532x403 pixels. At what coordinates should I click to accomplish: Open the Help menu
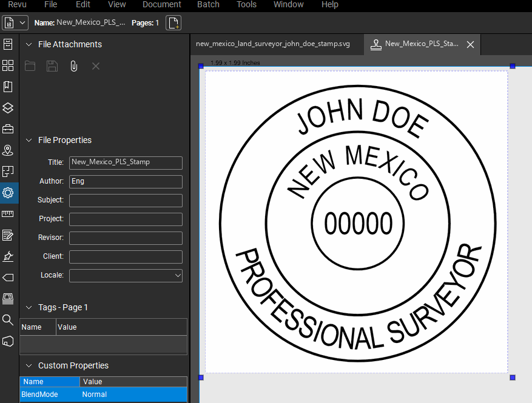(330, 4)
